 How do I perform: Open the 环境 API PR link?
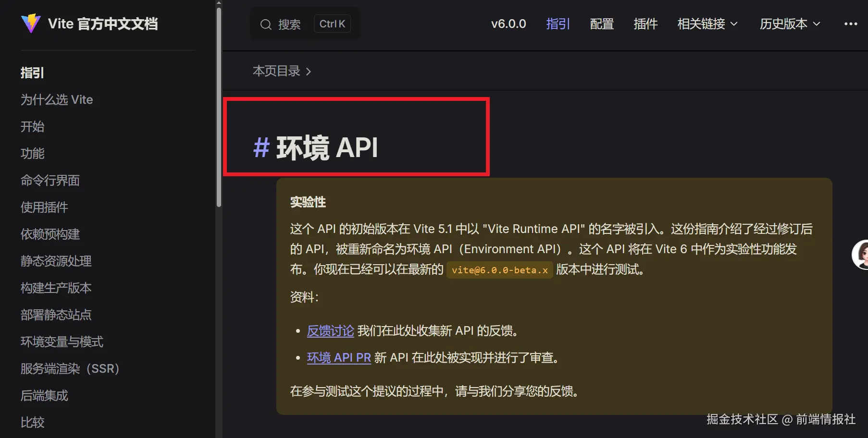(339, 358)
